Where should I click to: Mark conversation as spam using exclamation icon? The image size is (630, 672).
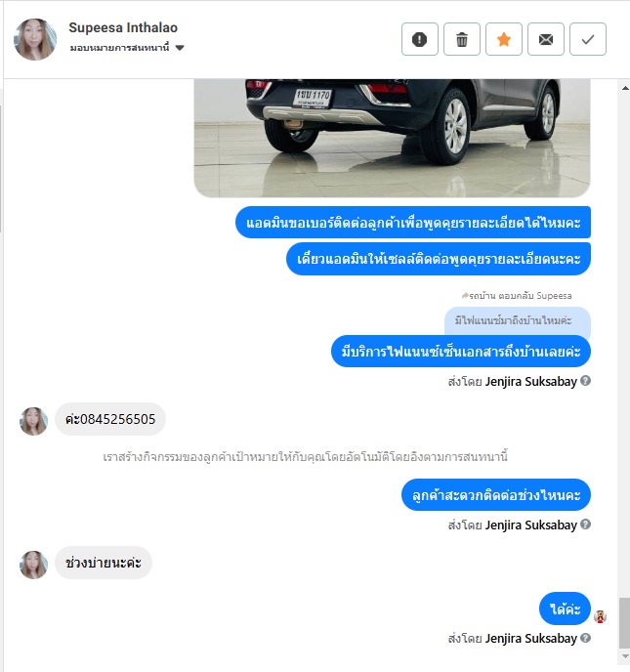(420, 39)
